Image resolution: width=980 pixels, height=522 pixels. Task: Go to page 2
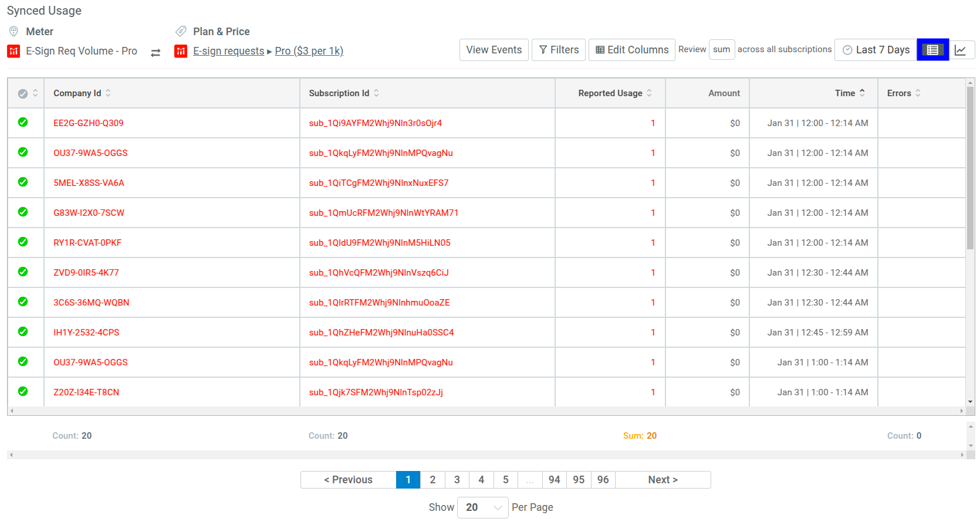click(432, 480)
